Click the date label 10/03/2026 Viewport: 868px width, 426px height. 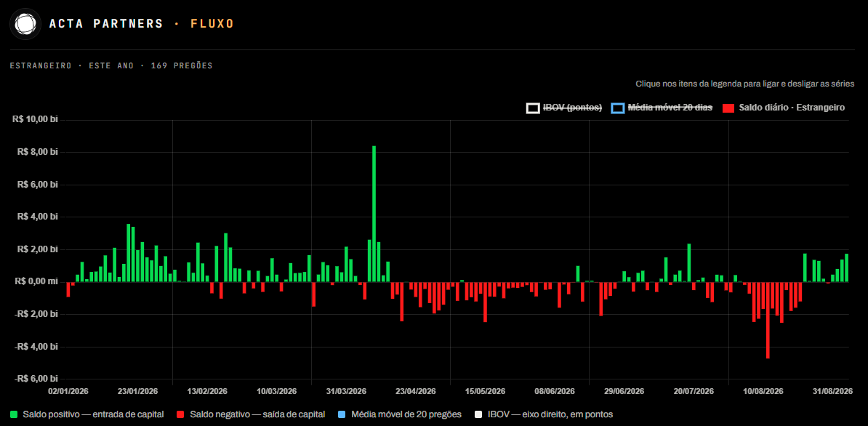point(277,391)
